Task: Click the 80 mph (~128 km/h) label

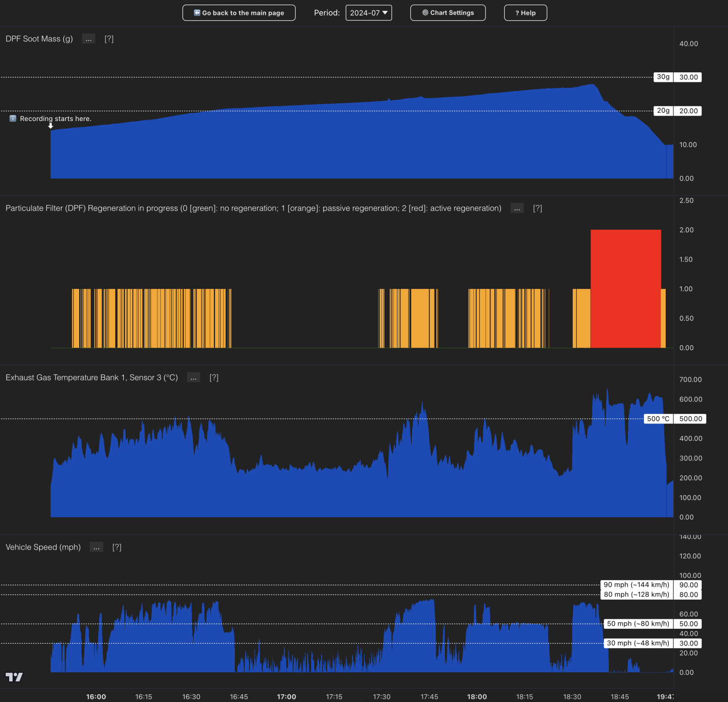Action: click(x=637, y=594)
